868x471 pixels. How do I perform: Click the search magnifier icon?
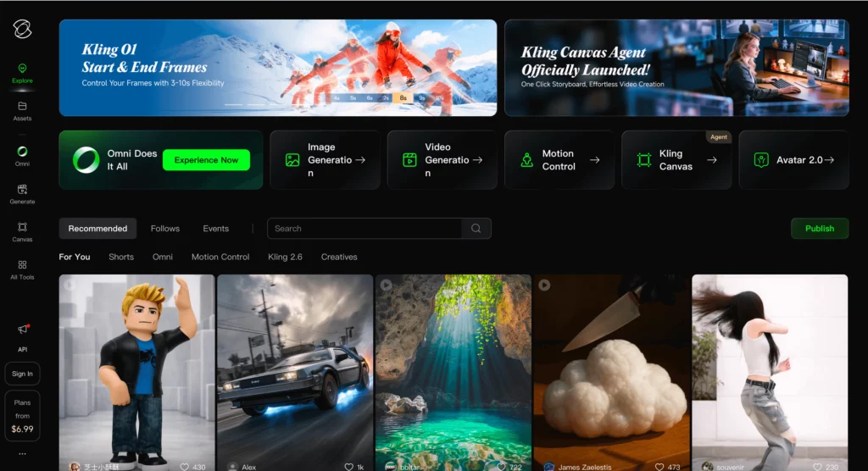(x=476, y=229)
